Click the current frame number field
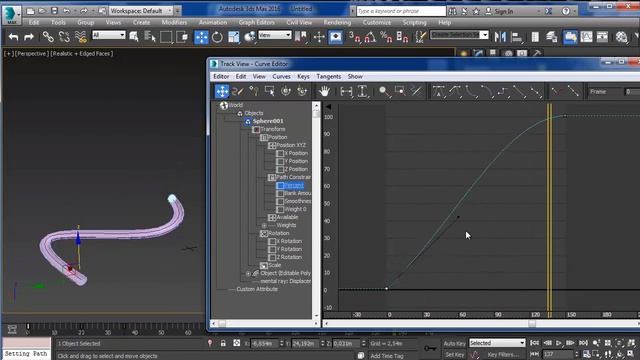Screen dimensions: 640x360 click(558, 354)
